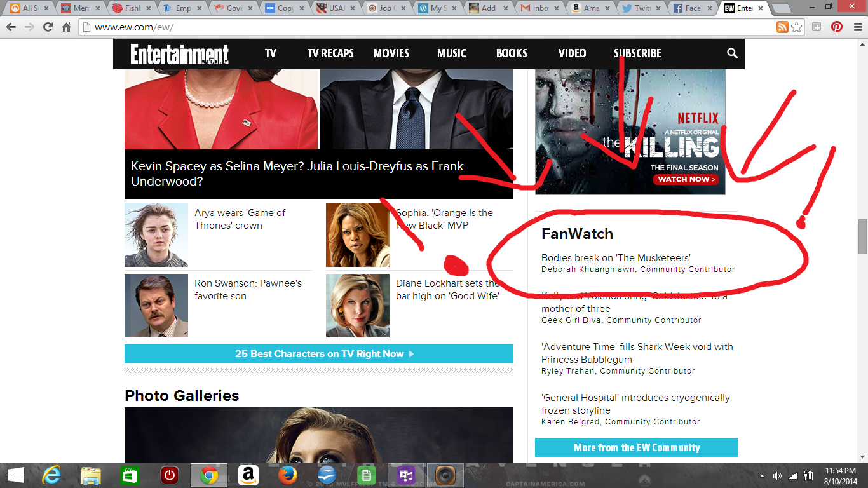Open Firefox from the taskbar
Image resolution: width=868 pixels, height=488 pixels.
coord(287,475)
